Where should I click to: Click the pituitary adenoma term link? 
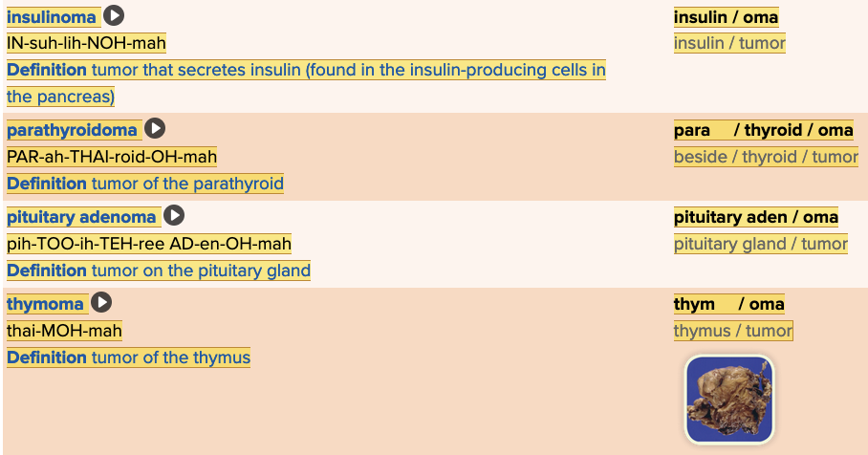tap(81, 217)
